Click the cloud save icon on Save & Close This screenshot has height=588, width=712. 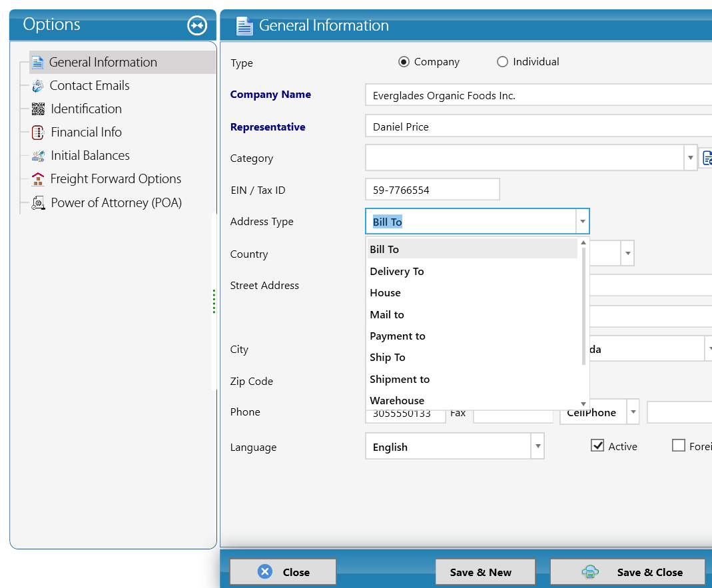coord(590,571)
